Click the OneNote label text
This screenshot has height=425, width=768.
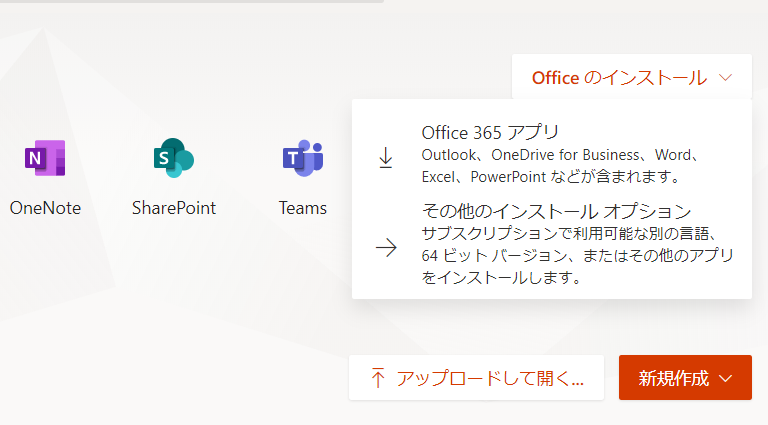45,208
